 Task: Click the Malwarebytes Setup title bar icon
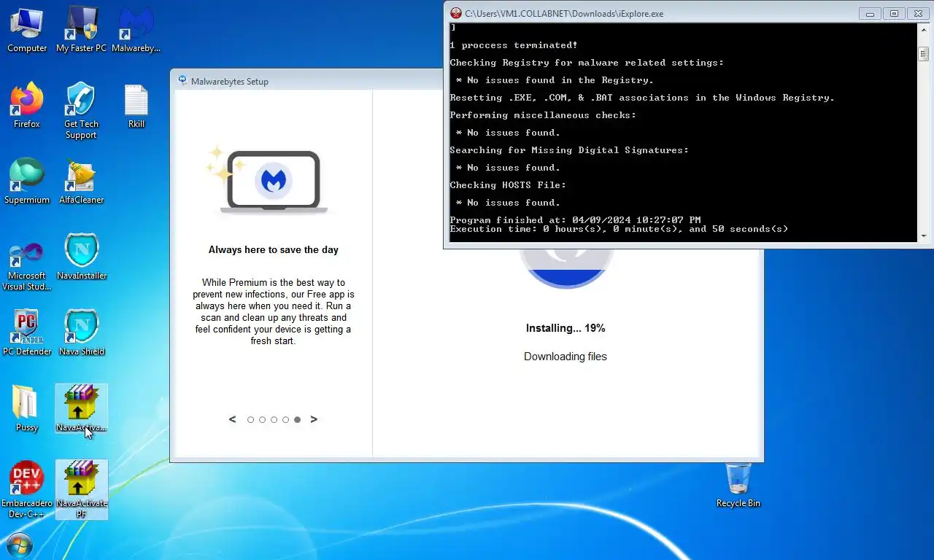[x=182, y=81]
